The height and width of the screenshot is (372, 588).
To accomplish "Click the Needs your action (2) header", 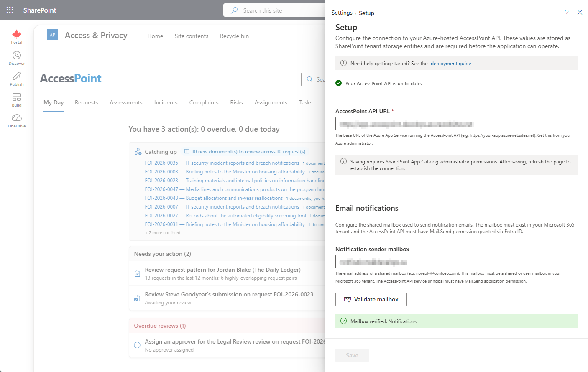I will click(x=162, y=254).
